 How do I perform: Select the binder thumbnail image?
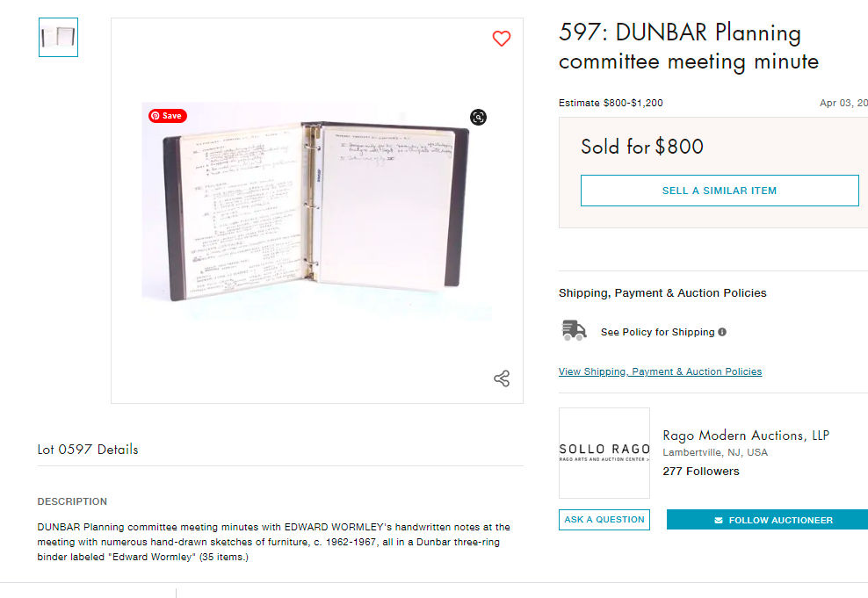coord(58,37)
